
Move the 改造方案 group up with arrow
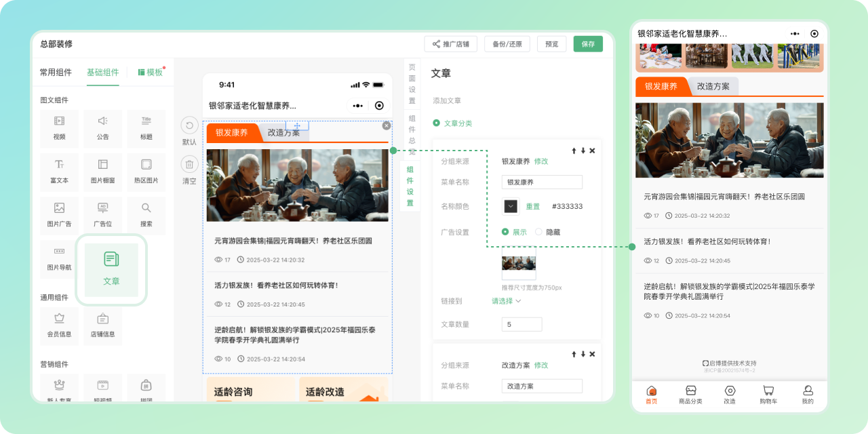[x=574, y=354]
